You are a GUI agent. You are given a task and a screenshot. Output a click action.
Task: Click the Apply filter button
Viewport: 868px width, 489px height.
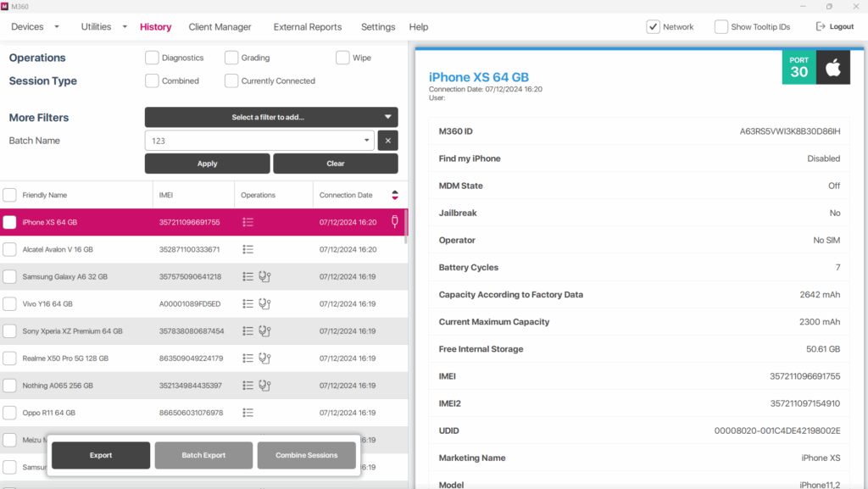(x=207, y=164)
